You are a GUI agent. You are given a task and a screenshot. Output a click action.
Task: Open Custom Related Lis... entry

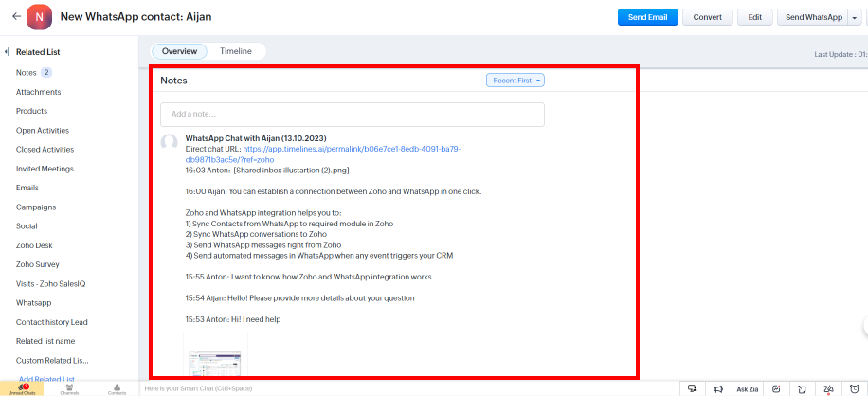click(52, 361)
